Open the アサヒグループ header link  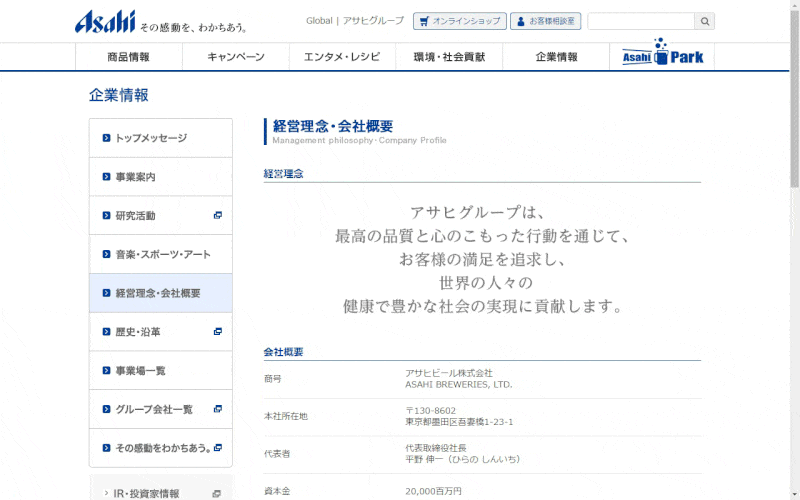373,21
